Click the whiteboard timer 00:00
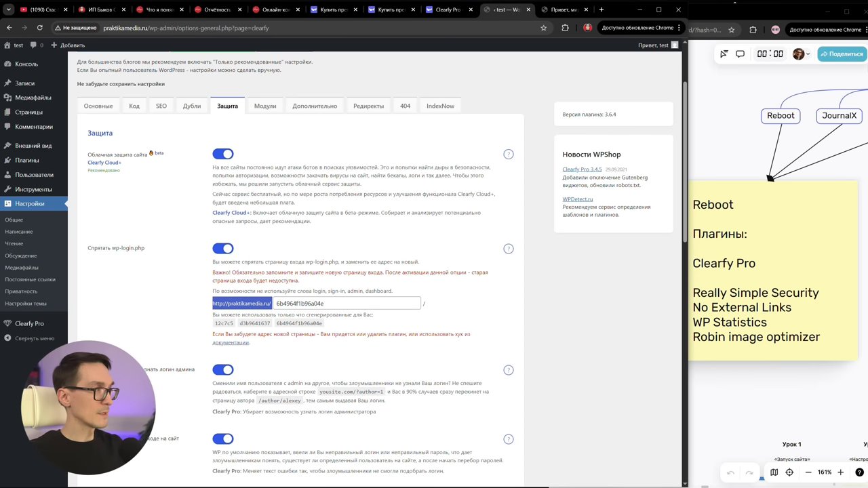This screenshot has height=488, width=868. pos(770,54)
